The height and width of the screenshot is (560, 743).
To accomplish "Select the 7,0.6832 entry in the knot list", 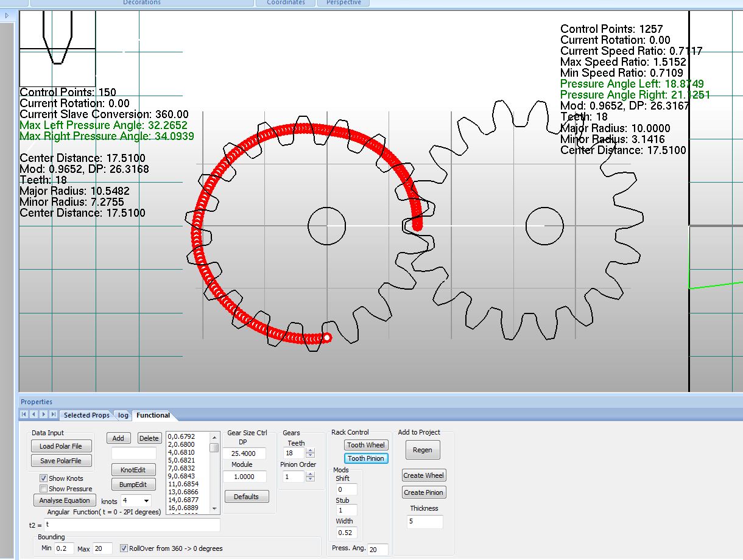I will 181,468.
